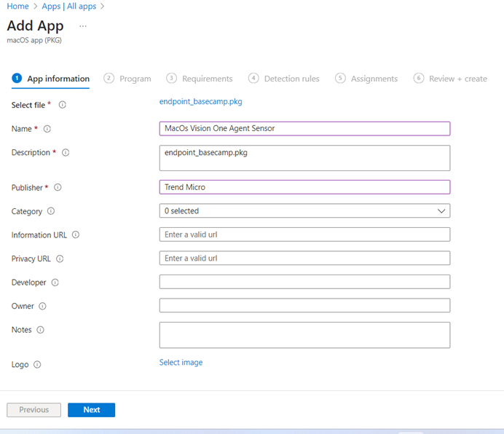Image resolution: width=504 pixels, height=434 pixels.
Task: Click the Description info icon
Action: tap(66, 152)
